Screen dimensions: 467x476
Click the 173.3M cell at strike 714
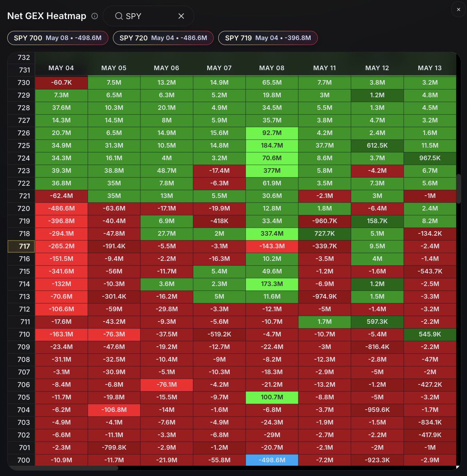pyautogui.click(x=272, y=284)
